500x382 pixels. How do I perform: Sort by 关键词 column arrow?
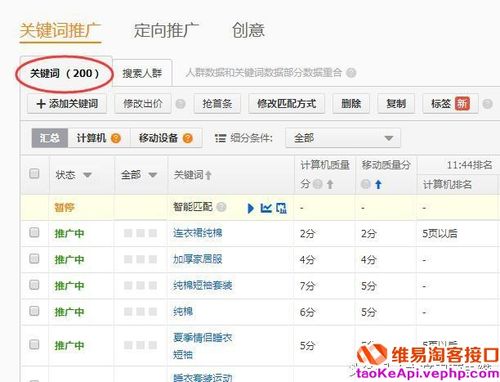[208, 175]
